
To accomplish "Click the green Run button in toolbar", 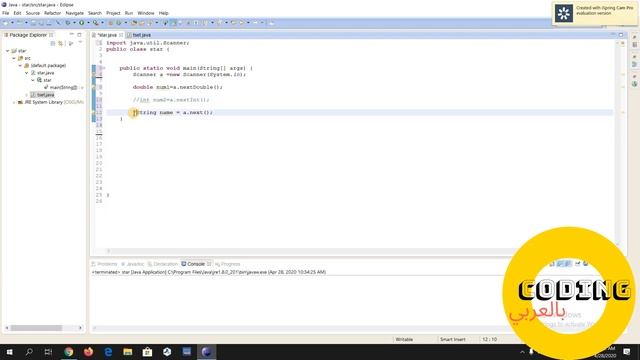I will [82, 23].
